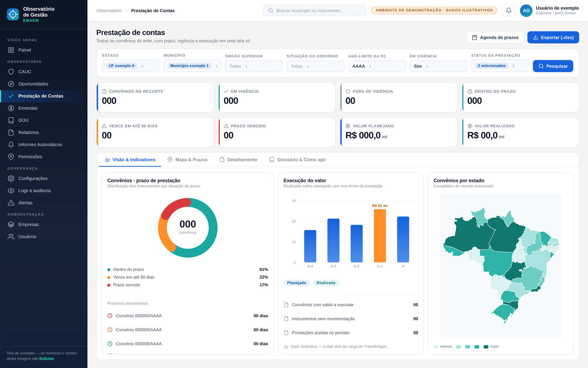Click the Permissões pin icon
The image size is (588, 368).
(x=11, y=157)
